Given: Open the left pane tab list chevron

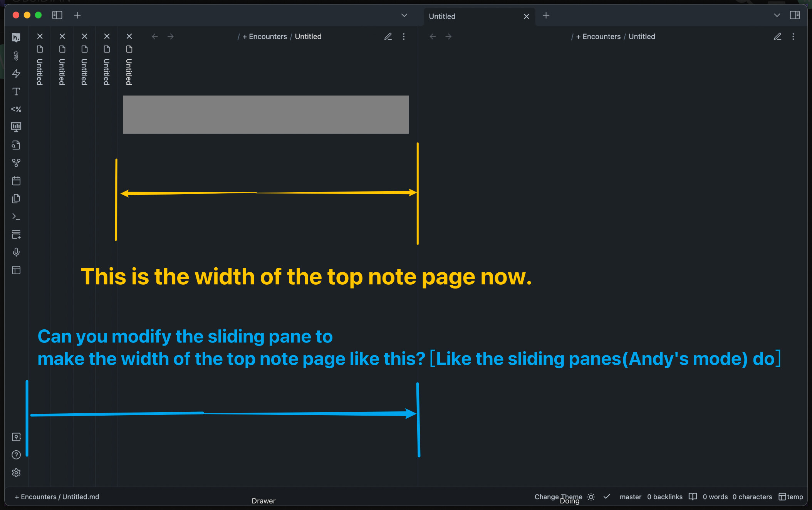Looking at the screenshot, I should coord(404,15).
